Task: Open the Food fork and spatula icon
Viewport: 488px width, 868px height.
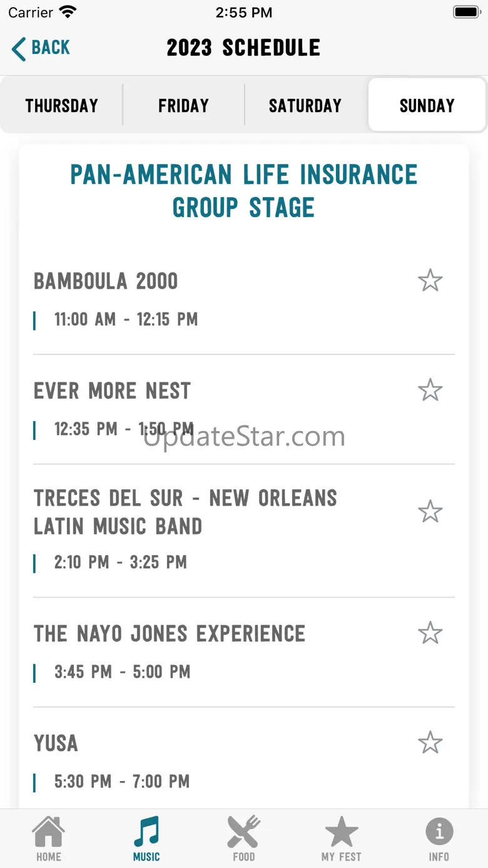Action: [x=243, y=832]
